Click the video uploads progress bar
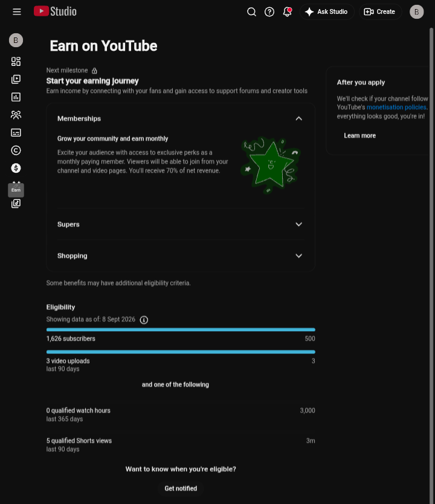 (x=181, y=352)
